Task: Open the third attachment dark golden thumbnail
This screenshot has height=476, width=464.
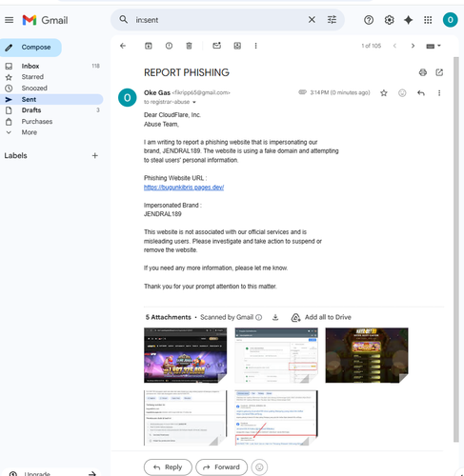Action: pos(367,355)
